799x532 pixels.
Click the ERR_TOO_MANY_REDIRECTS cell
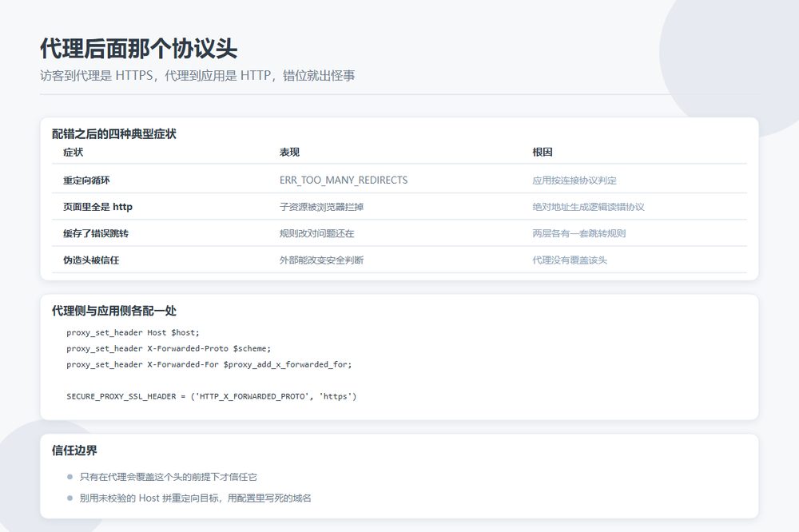(344, 180)
